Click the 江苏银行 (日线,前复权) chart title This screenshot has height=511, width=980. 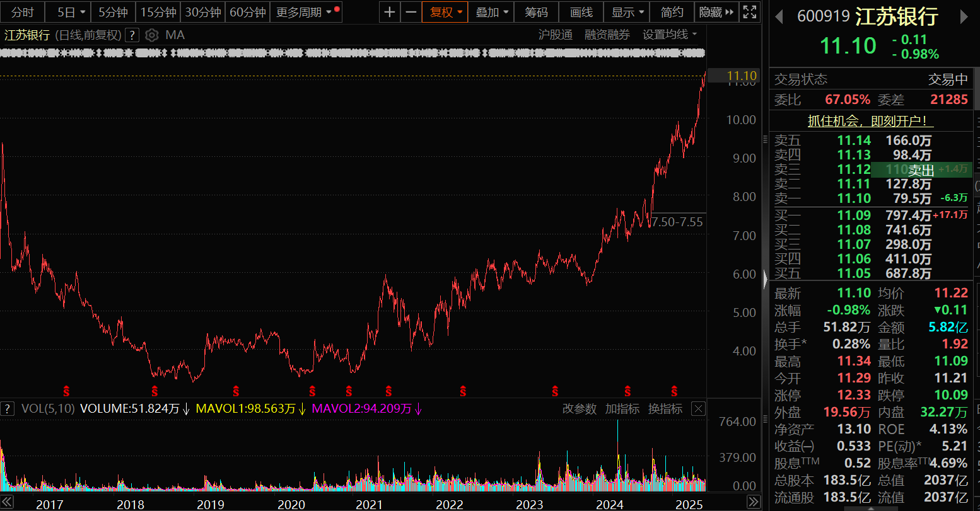(x=62, y=35)
